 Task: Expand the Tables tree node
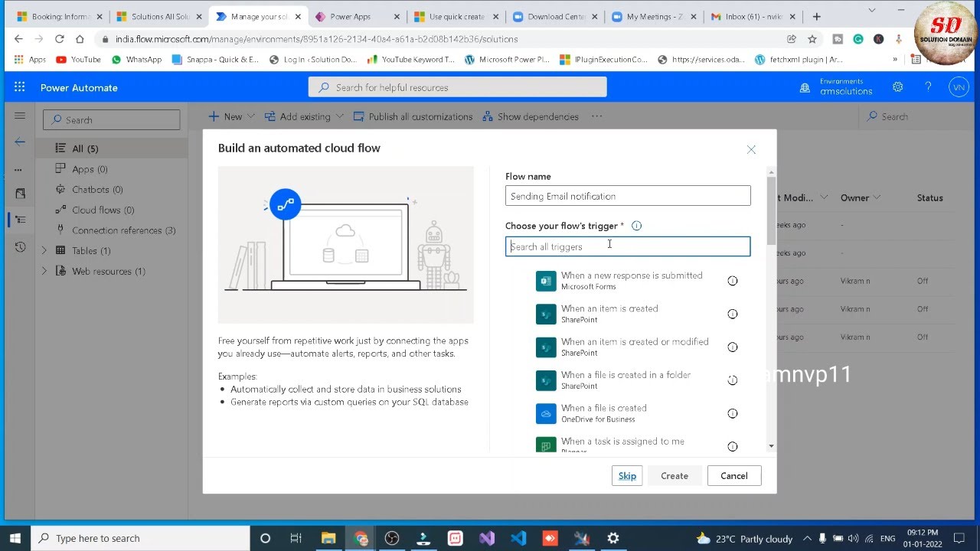pos(44,250)
